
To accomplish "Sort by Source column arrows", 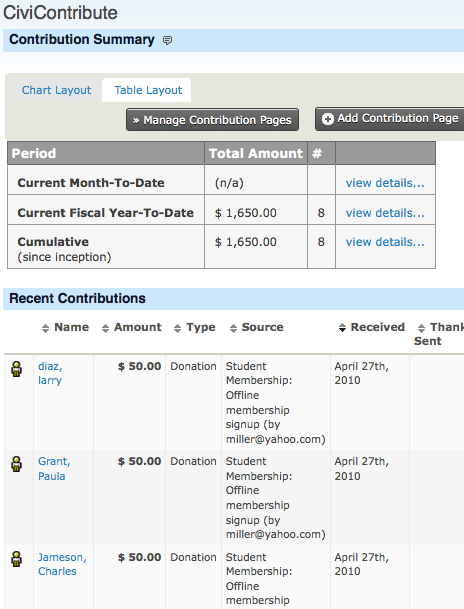I will coord(233,328).
